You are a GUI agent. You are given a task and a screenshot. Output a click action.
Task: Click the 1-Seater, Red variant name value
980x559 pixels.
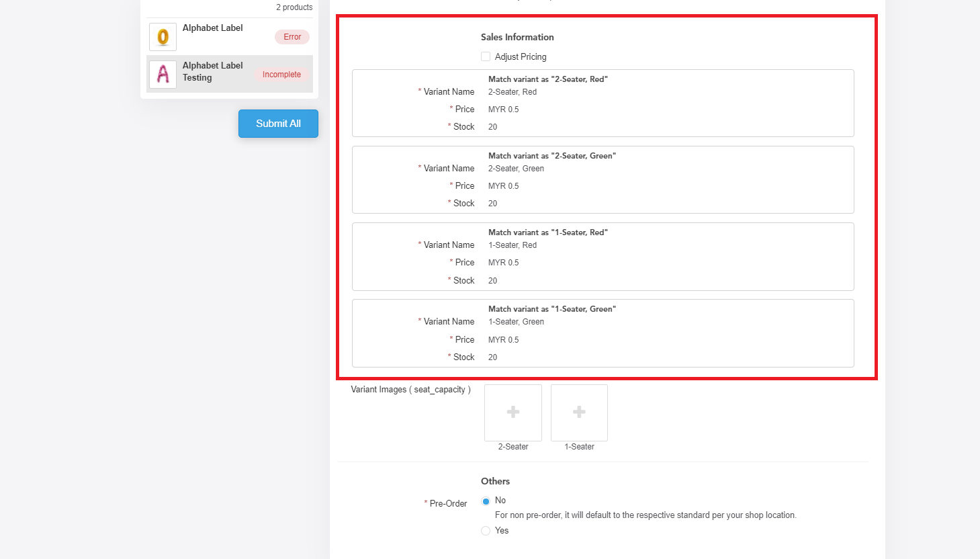point(513,245)
